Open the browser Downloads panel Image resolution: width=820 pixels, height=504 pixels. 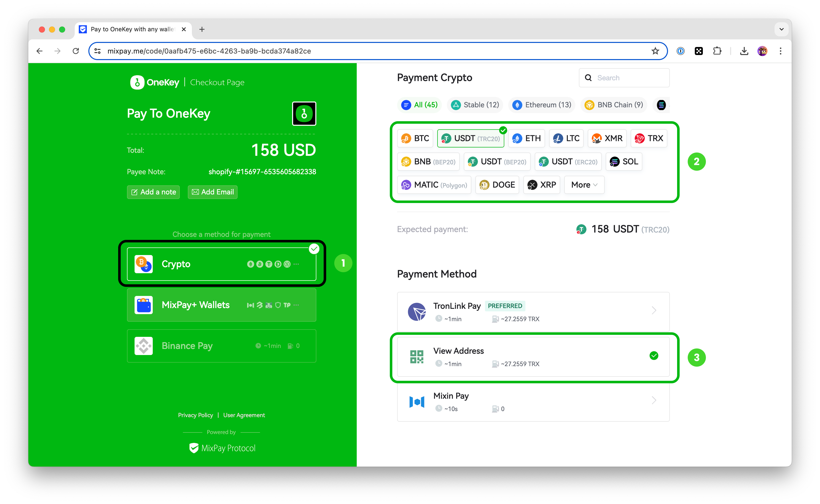pos(744,51)
